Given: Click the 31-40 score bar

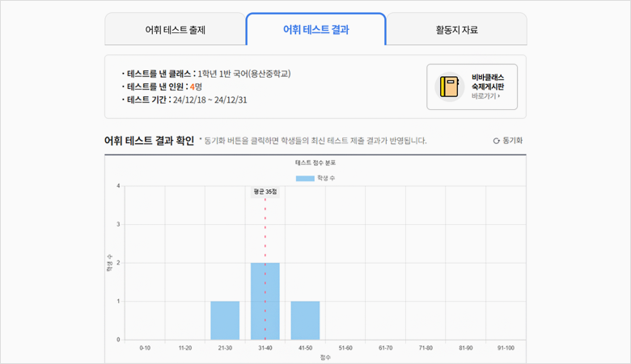Looking at the screenshot, I should 265,301.
